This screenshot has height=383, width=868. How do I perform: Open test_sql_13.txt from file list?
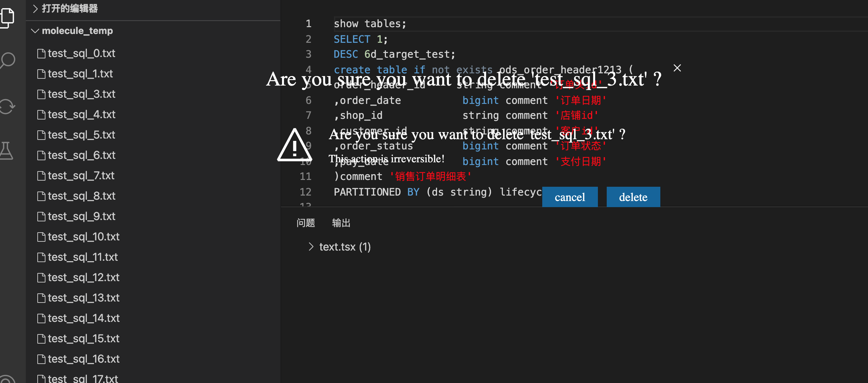pyautogui.click(x=83, y=298)
